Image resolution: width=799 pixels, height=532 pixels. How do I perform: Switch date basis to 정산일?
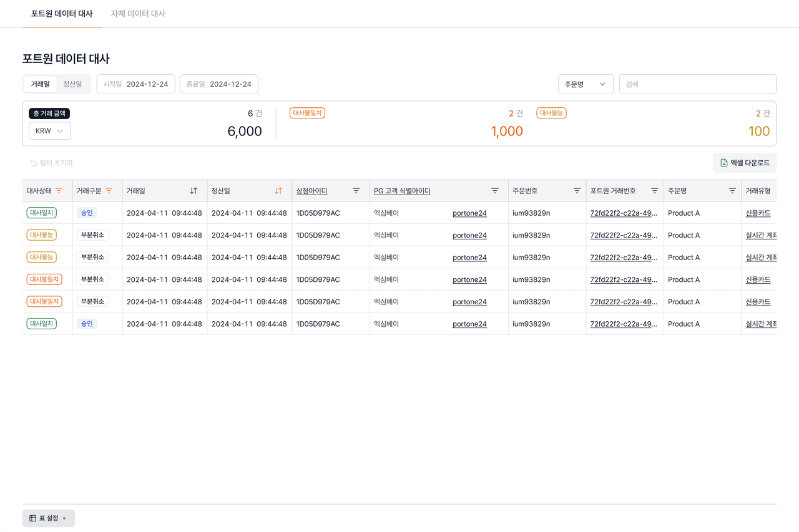[x=72, y=84]
